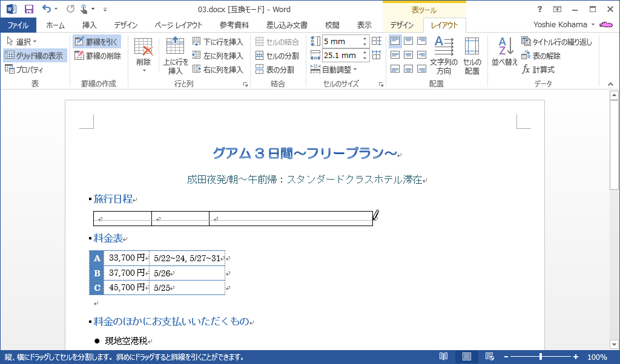Open Ribbon Display Options button

[557, 9]
